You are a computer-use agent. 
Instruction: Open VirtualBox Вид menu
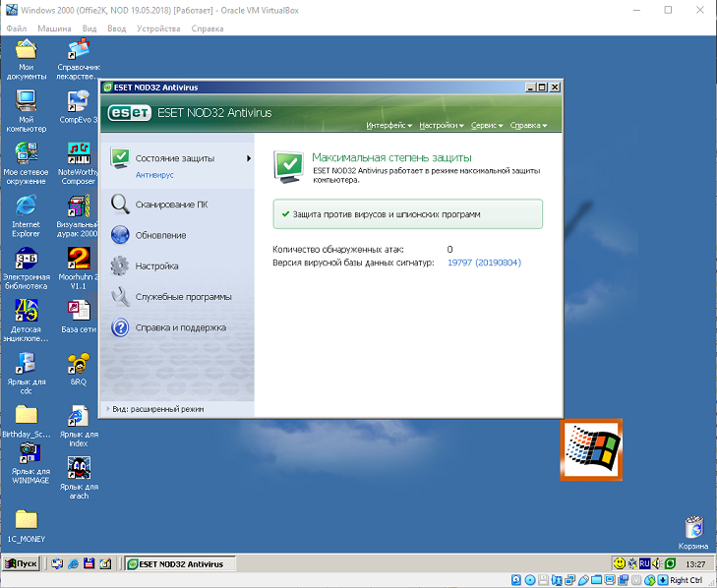point(90,29)
